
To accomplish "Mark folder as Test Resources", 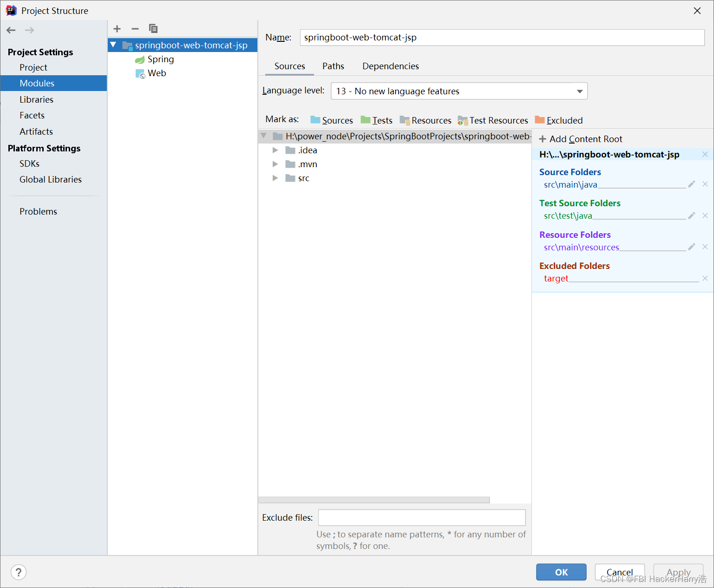I will [493, 120].
